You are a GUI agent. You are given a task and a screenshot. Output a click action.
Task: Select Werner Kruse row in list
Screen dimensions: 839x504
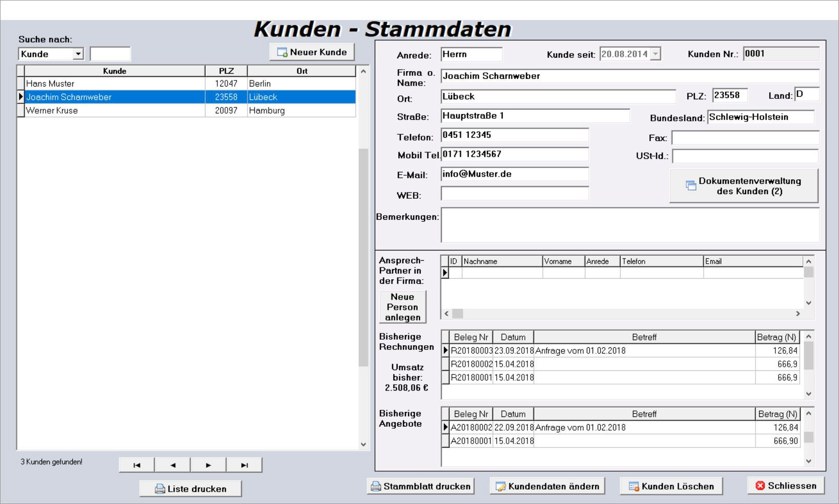point(52,110)
